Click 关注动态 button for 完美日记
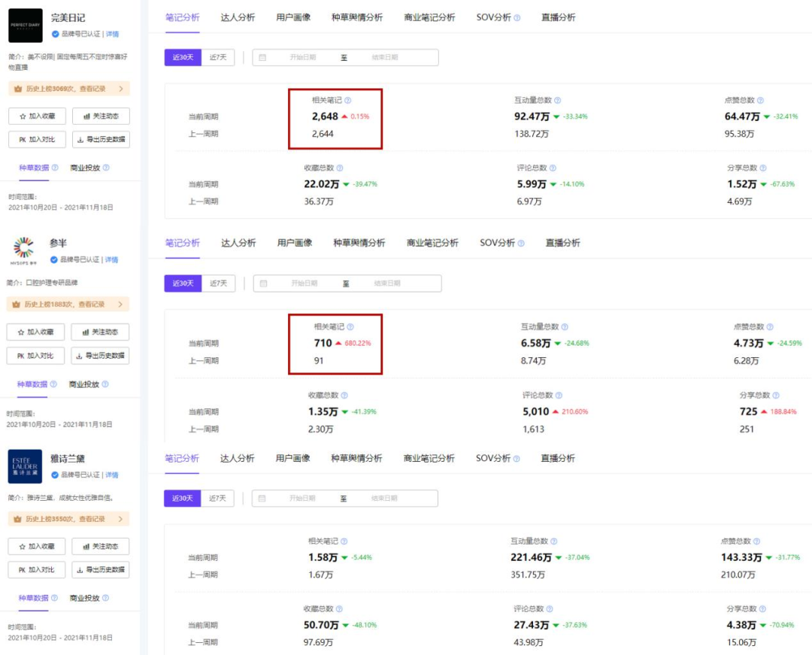This screenshot has width=812, height=655. point(101,117)
